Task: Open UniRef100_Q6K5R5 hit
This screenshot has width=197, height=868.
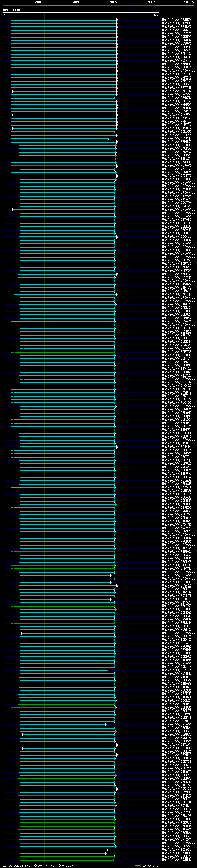Action: point(177,50)
